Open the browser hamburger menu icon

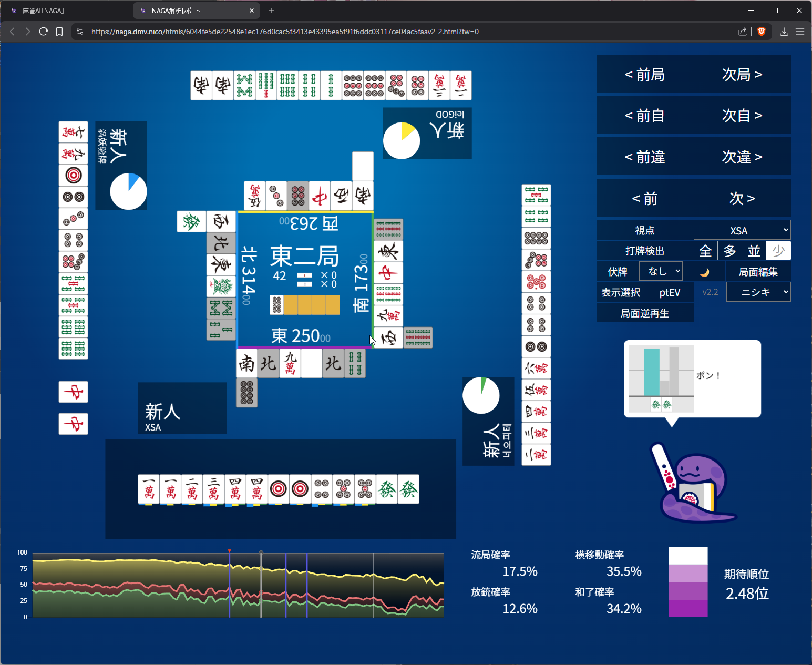point(800,32)
